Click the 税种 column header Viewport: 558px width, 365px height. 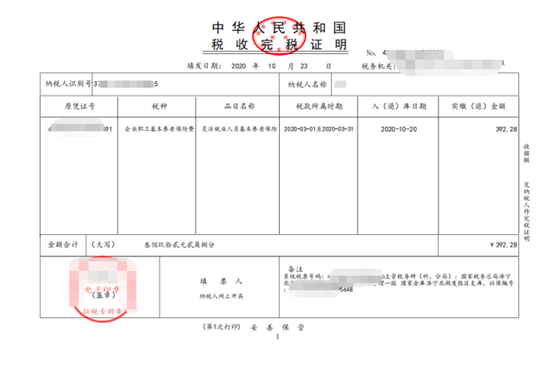point(159,106)
